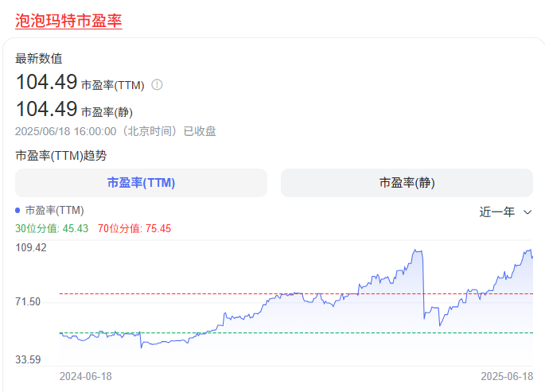Click the 市盈率(TTM)趋势 heading

(61, 156)
